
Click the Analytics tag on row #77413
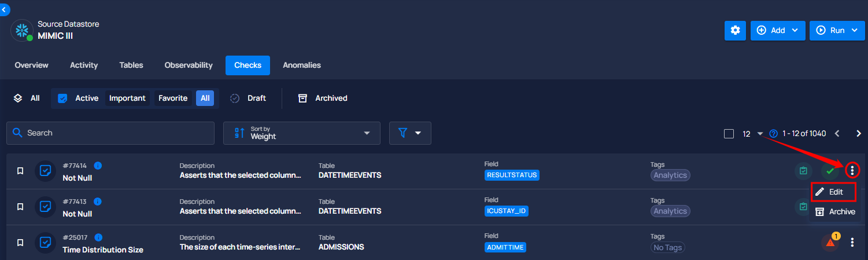[x=670, y=211]
